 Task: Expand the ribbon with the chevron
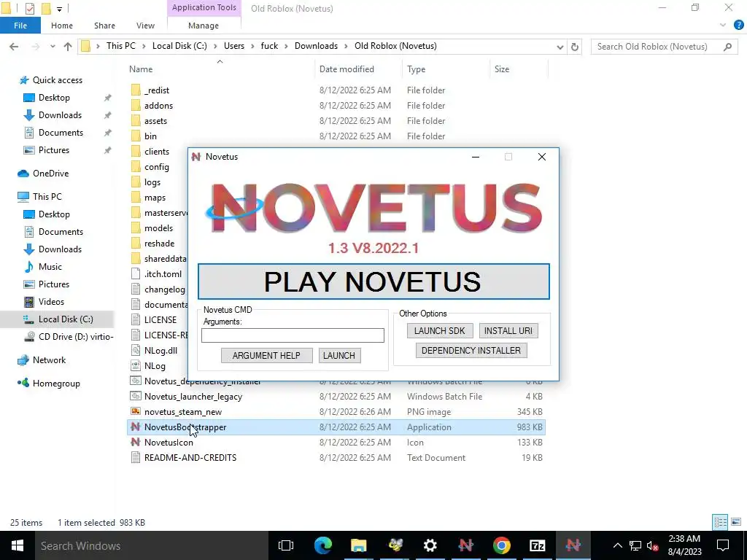(723, 26)
